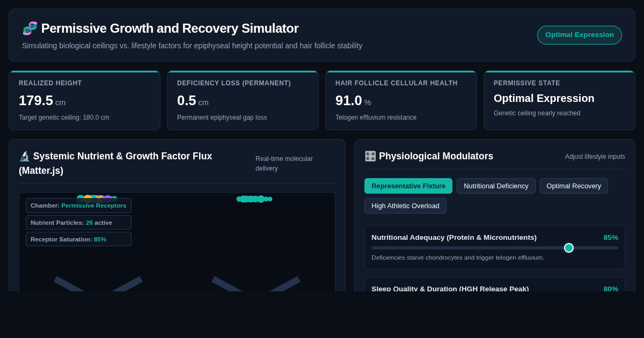The height and width of the screenshot is (338, 644).
Task: Apply the Nutritional Deficiency preset
Action: tap(496, 186)
